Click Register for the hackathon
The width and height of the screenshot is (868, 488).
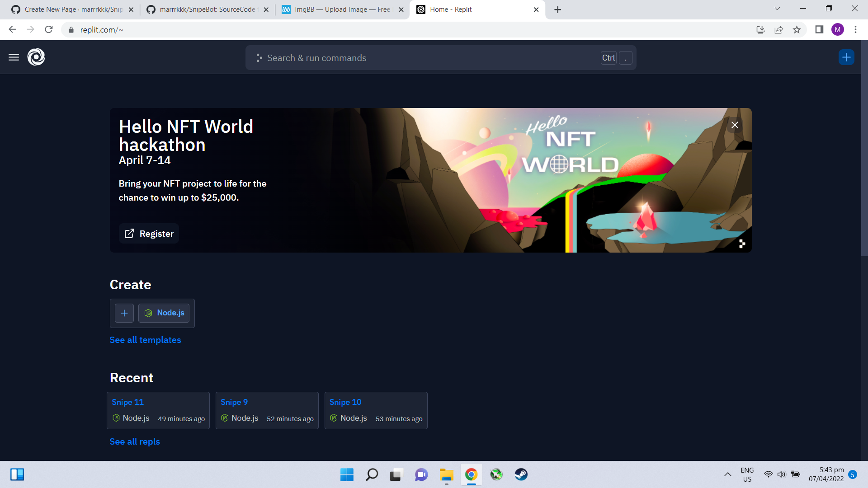pyautogui.click(x=149, y=234)
